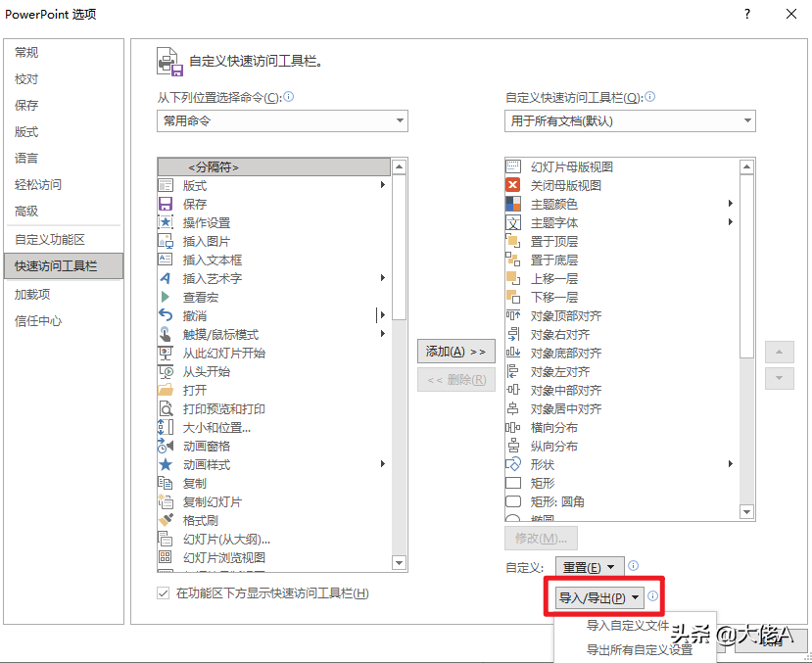Select the 主题字体 icon in right list
Image resolution: width=812 pixels, height=663 pixels.
(512, 222)
